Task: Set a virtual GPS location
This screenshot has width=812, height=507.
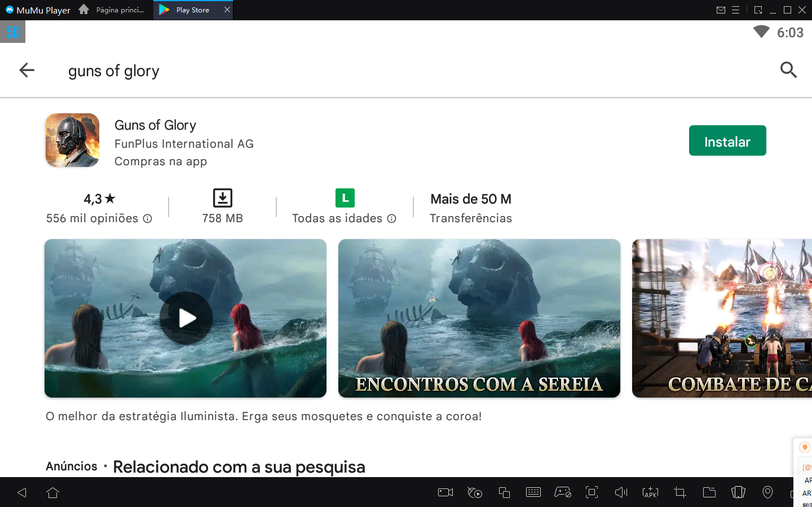Action: point(767,492)
